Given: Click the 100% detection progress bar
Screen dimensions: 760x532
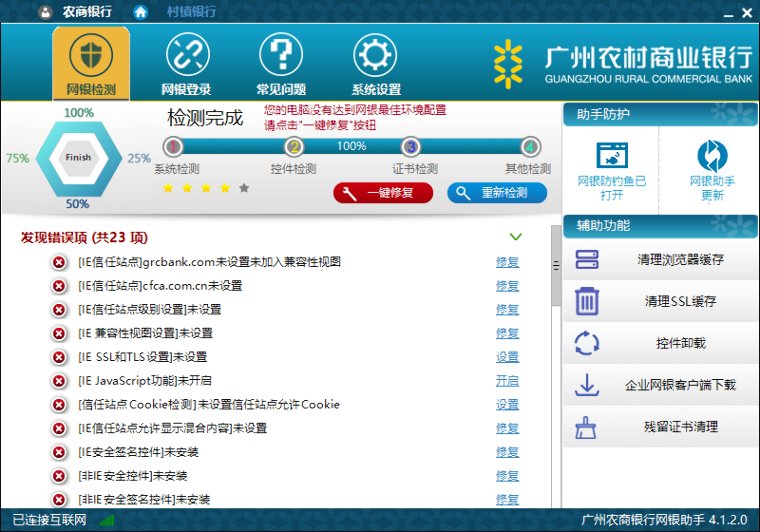Looking at the screenshot, I should click(352, 146).
